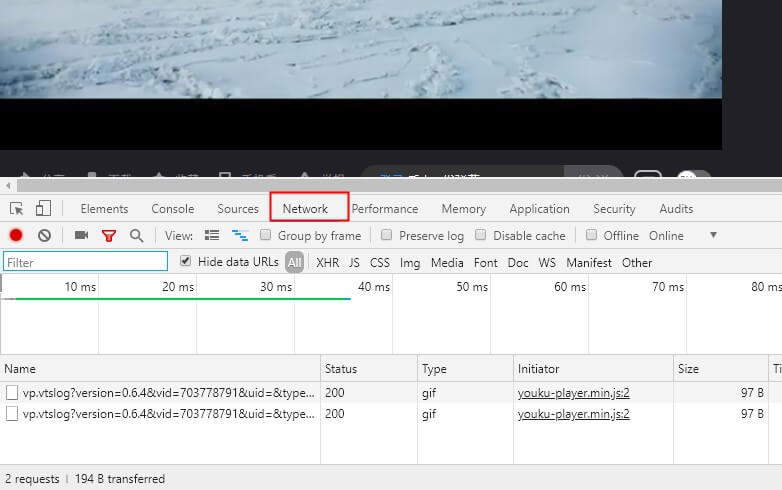Filter requests by Doc
The width and height of the screenshot is (782, 490).
(518, 263)
